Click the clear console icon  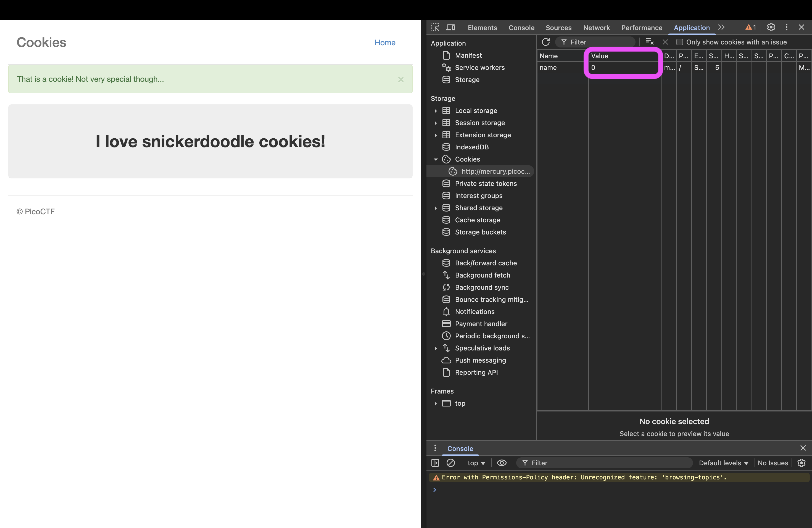pyautogui.click(x=451, y=463)
